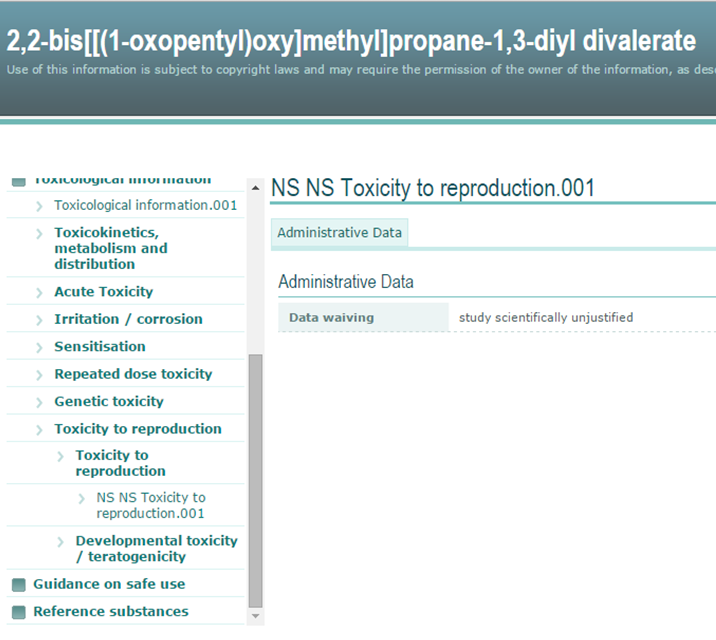
Task: Click chevron beside Repeated dose toxicity
Action: point(39,374)
